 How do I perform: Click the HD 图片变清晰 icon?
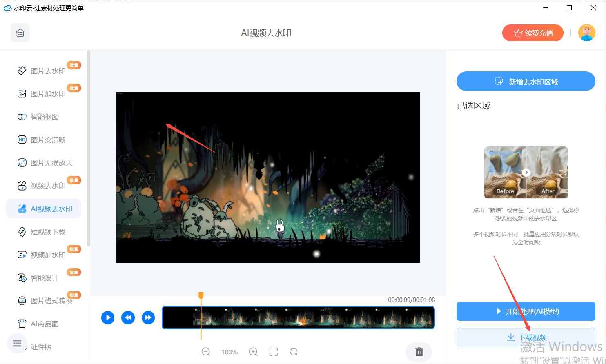pos(22,140)
